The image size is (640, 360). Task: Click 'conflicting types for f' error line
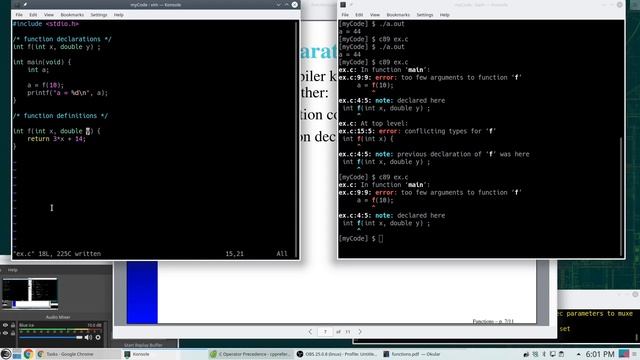tap(417, 131)
